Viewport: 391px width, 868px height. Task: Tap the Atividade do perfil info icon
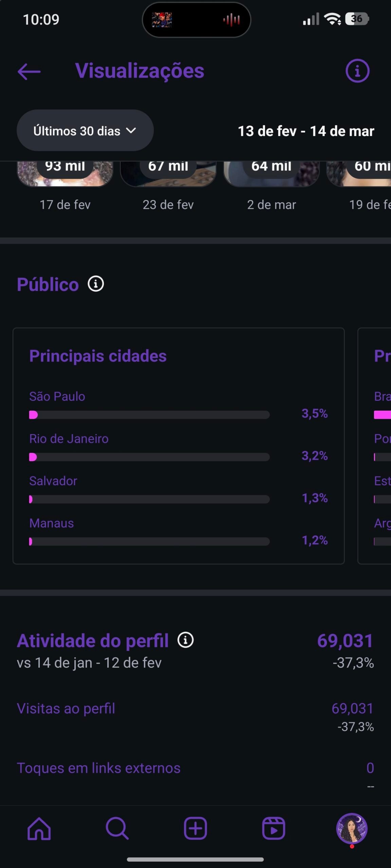(x=185, y=640)
